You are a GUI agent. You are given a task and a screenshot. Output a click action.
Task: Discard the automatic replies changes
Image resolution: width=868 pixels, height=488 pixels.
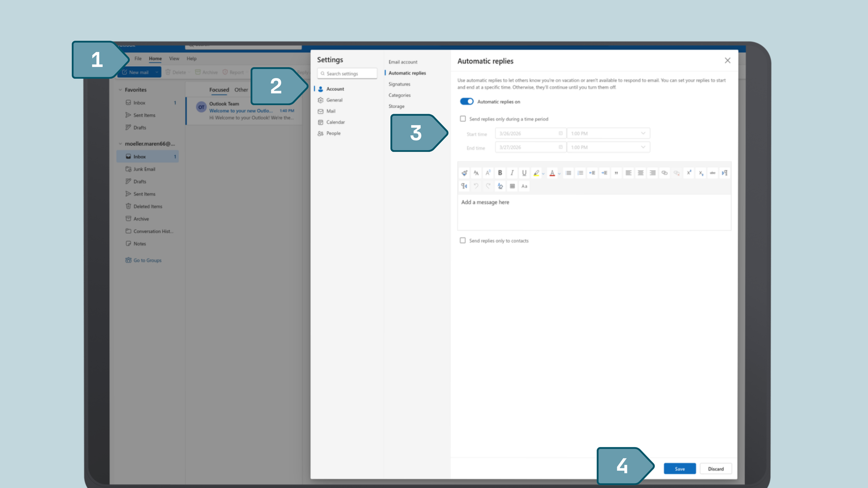pyautogui.click(x=716, y=468)
